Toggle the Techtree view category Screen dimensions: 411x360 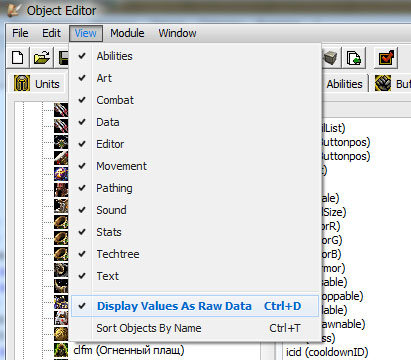pyautogui.click(x=195, y=254)
